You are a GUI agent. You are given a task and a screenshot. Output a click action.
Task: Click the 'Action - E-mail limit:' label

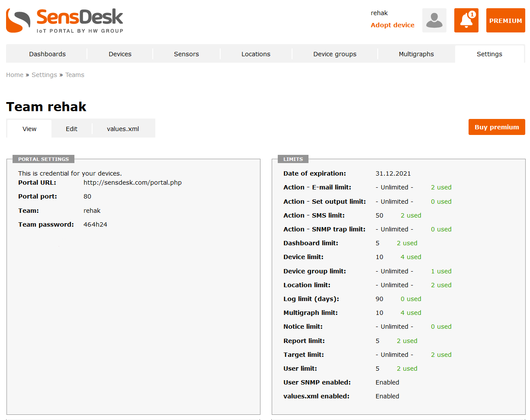[317, 187]
